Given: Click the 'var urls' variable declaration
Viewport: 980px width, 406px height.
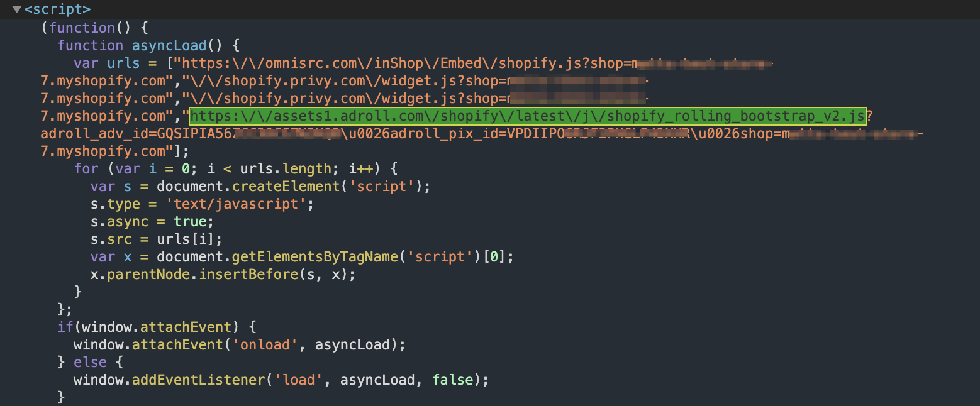Looking at the screenshot, I should point(106,63).
